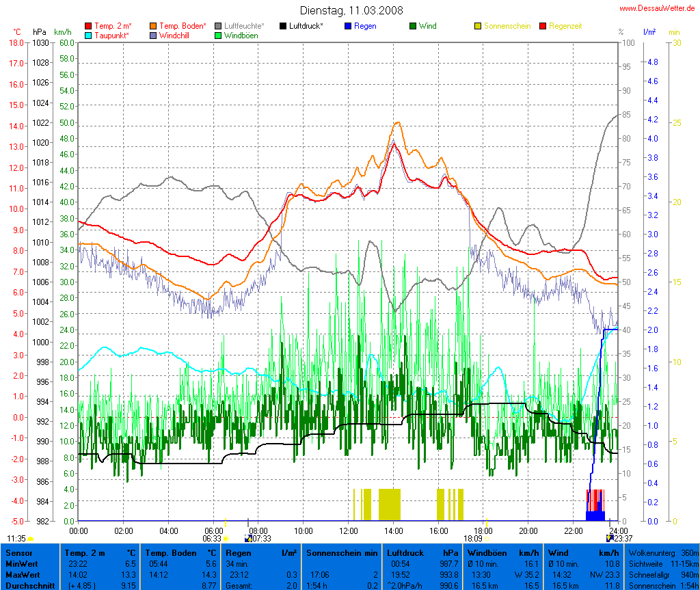Click the Dienstag, 11.03.2008 chart title

351,10
